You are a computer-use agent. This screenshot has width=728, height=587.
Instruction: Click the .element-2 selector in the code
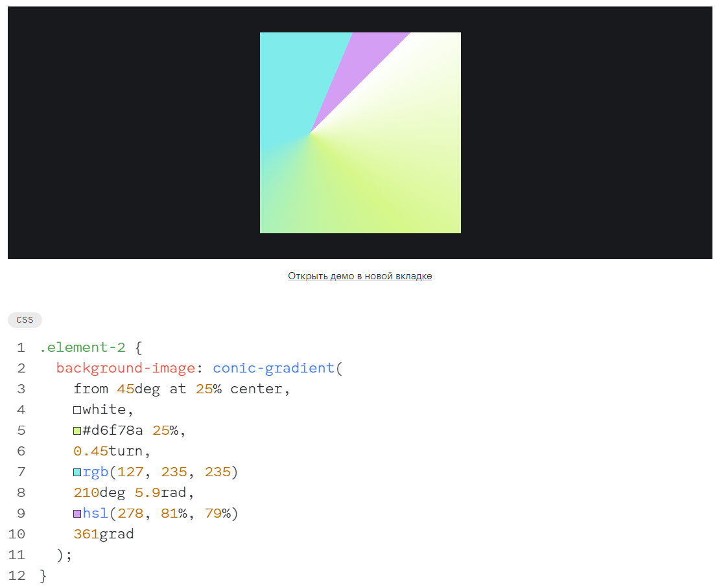(82, 347)
